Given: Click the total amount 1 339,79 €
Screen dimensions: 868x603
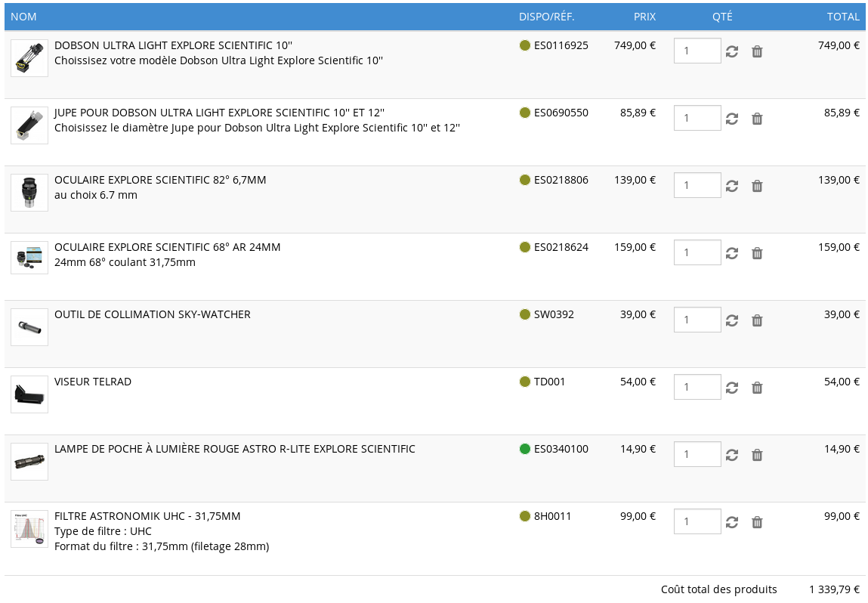Looking at the screenshot, I should (834, 589).
